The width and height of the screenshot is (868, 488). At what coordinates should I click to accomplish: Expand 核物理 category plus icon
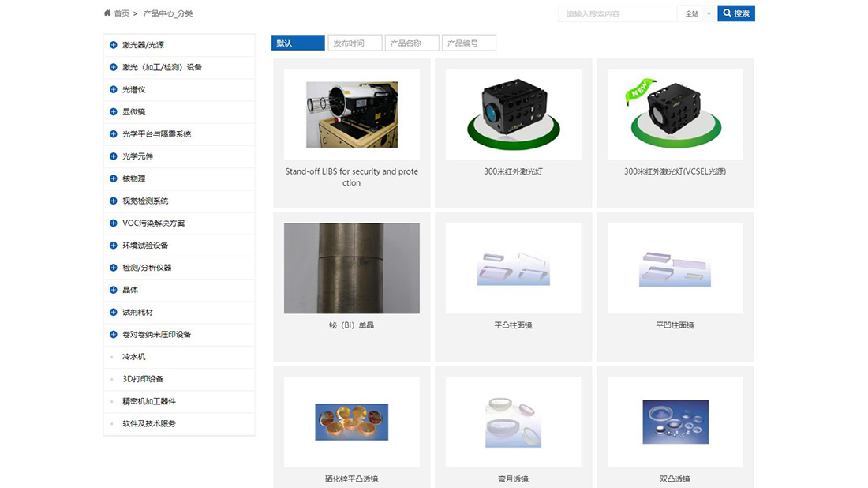(114, 178)
